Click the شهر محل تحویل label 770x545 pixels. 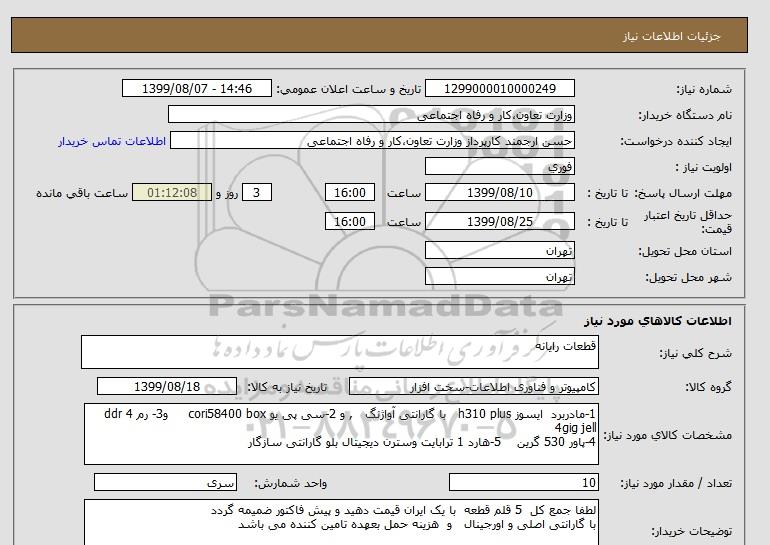[x=688, y=277]
